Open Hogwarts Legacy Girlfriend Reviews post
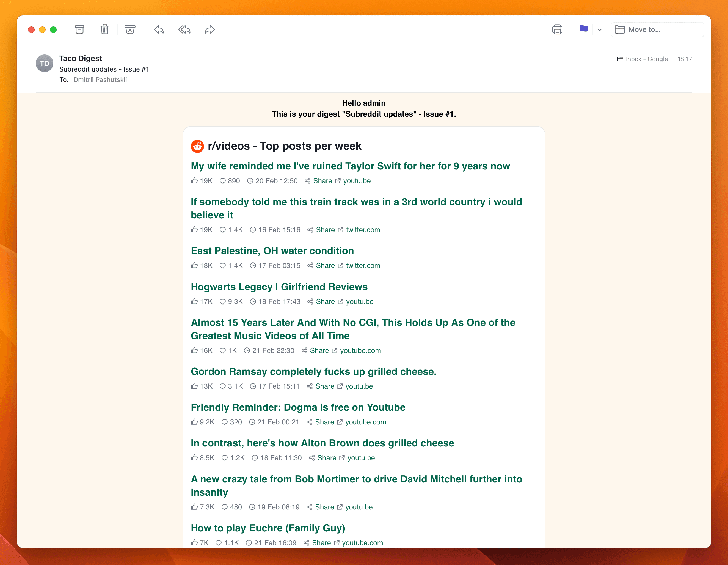728x565 pixels. [279, 287]
